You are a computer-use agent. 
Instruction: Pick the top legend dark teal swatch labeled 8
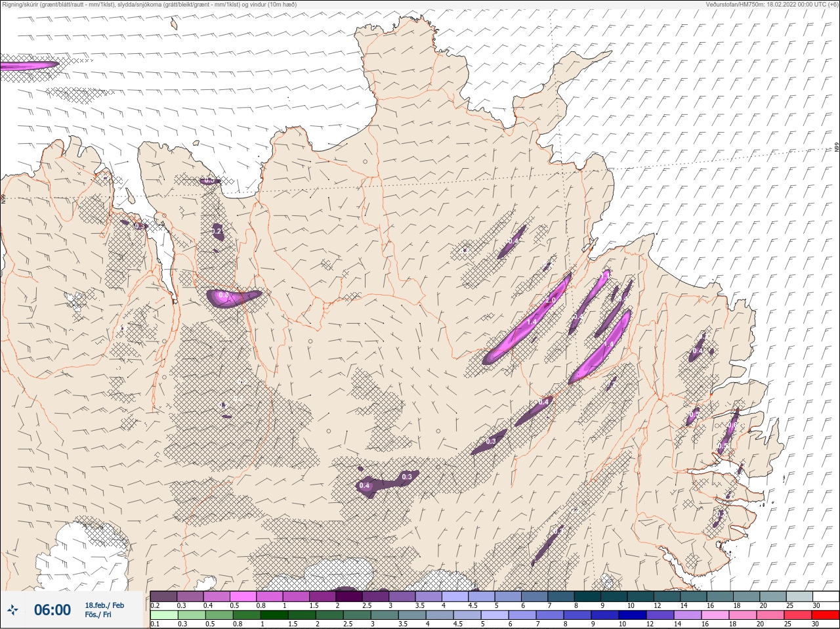[588, 596]
